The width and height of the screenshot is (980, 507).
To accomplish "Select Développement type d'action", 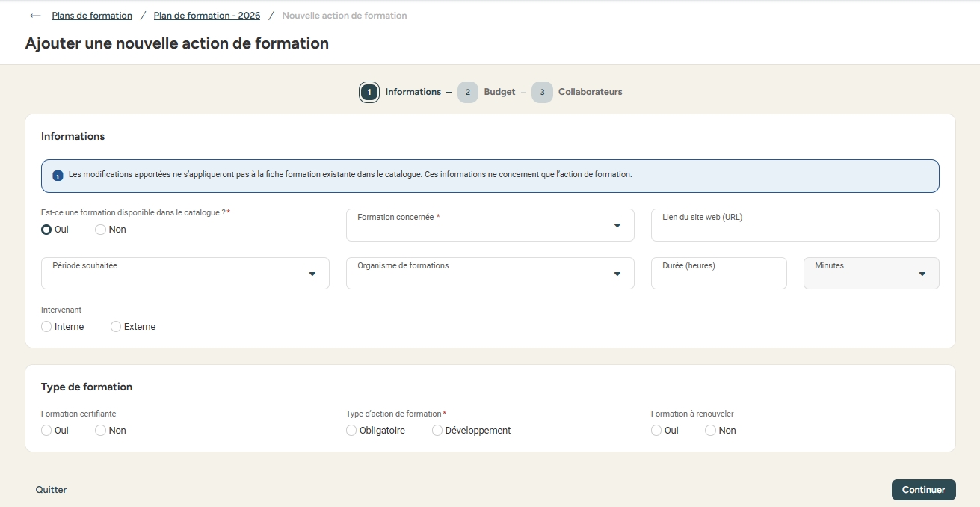I will click(437, 431).
